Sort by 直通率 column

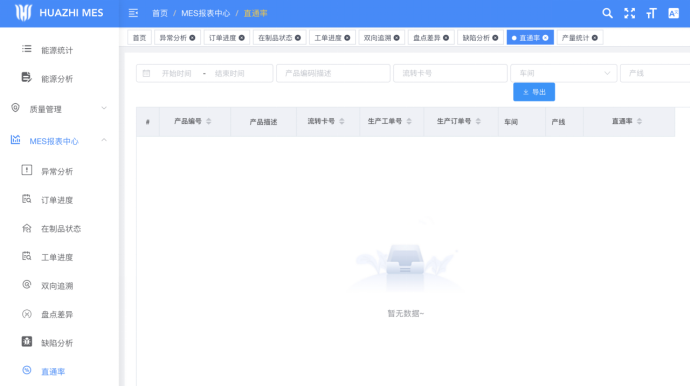[x=639, y=121]
